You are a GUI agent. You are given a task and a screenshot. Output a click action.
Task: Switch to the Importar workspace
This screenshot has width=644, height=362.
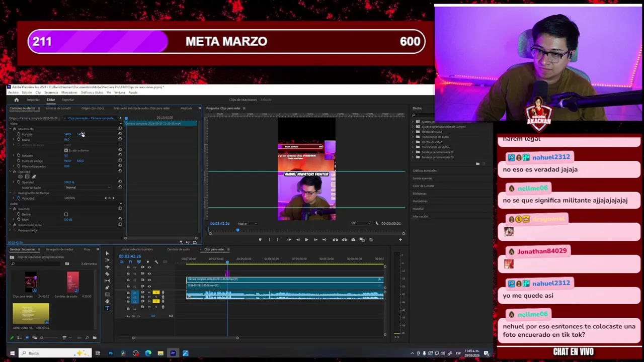tap(33, 100)
